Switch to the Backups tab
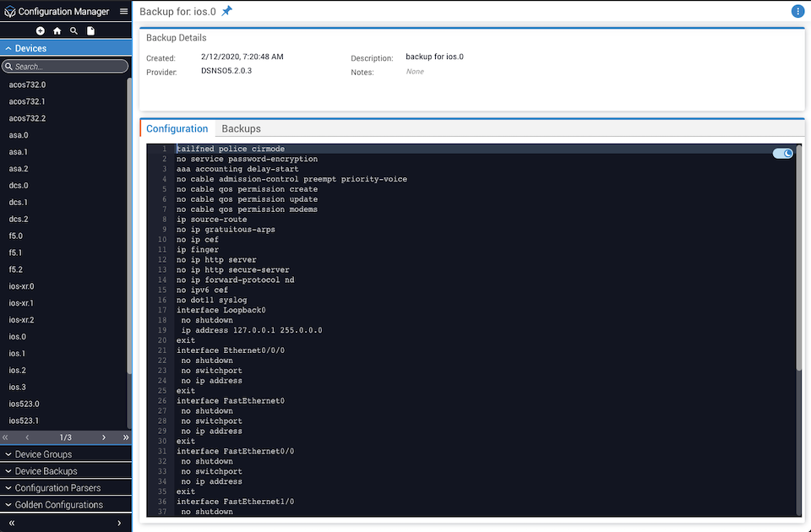Image resolution: width=811 pixels, height=532 pixels. pyautogui.click(x=241, y=129)
